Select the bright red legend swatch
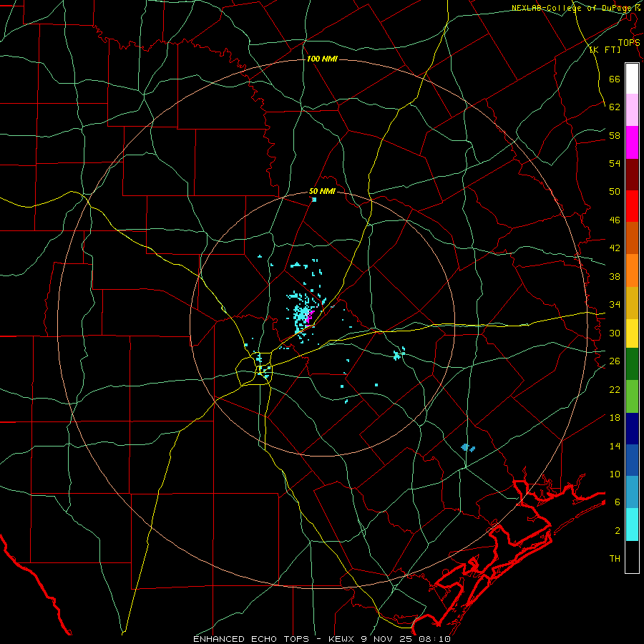Viewport: 644px width, 644px height. coord(632,206)
